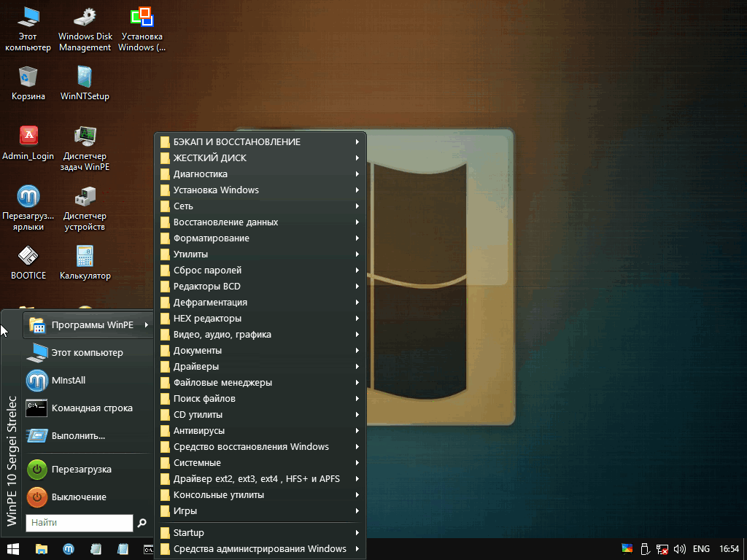Launch the BOOTICE desktop shortcut
Viewport: 747px width, 560px height.
point(28,262)
